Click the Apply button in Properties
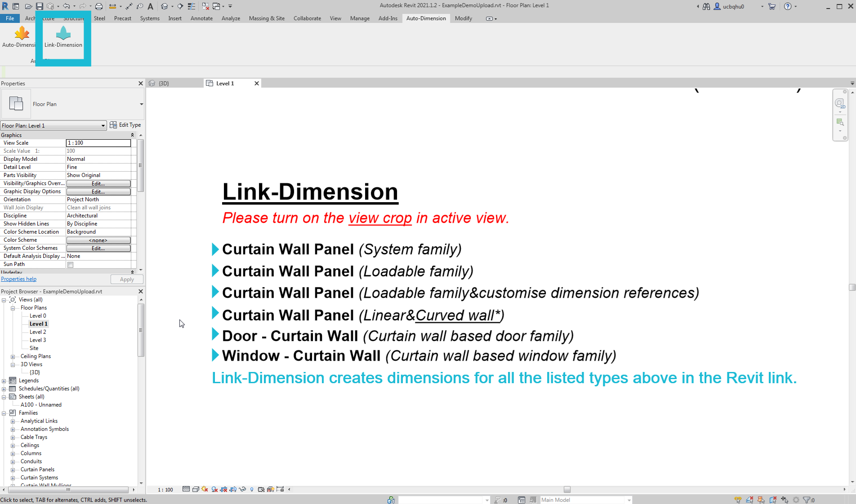 click(127, 279)
